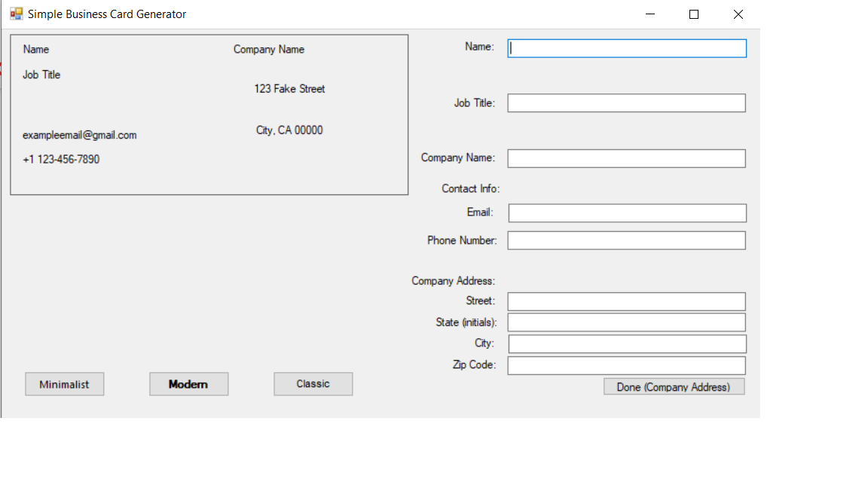Focus the Phone Number field
The width and height of the screenshot is (868, 488).
coord(626,240)
